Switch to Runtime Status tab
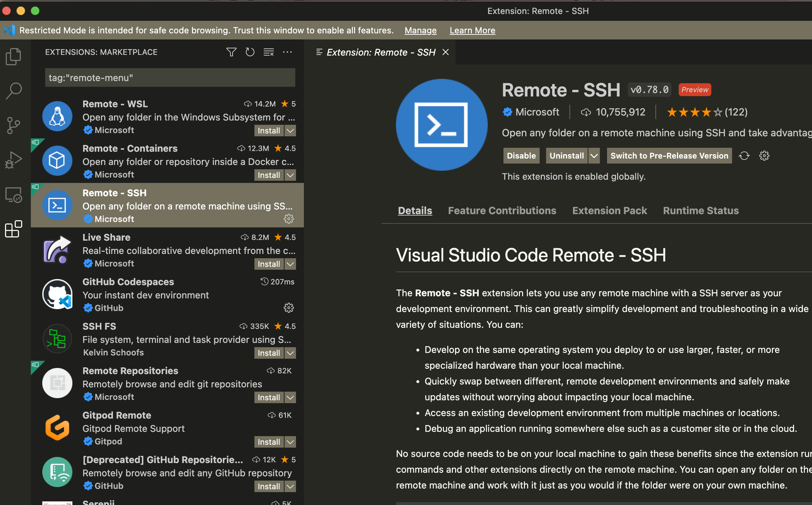 point(701,211)
